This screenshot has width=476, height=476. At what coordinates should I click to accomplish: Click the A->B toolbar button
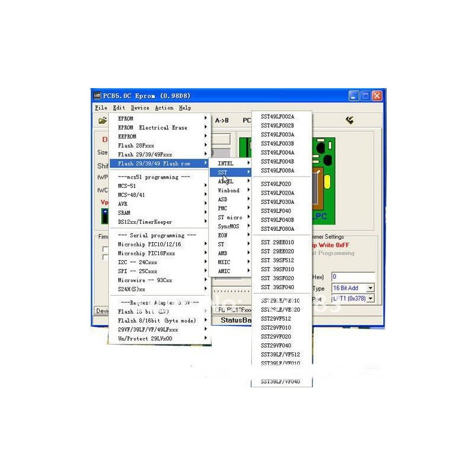pos(222,121)
